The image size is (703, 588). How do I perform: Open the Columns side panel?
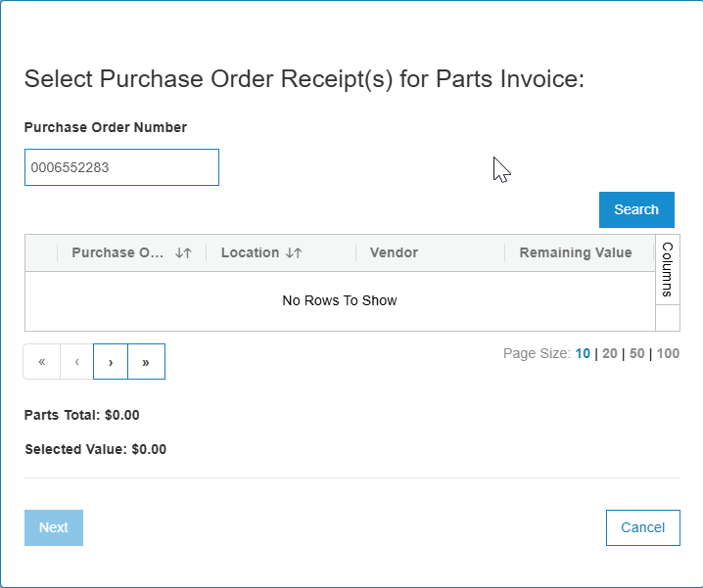667,269
